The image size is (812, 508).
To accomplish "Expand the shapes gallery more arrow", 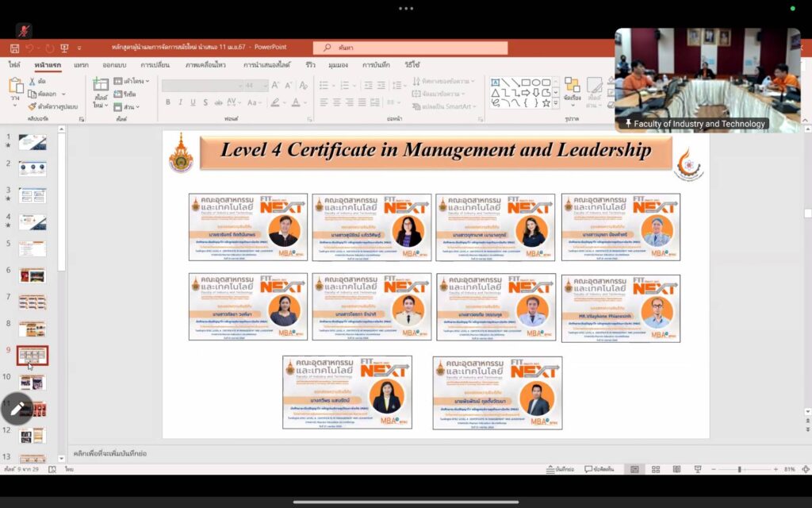I will (557, 102).
